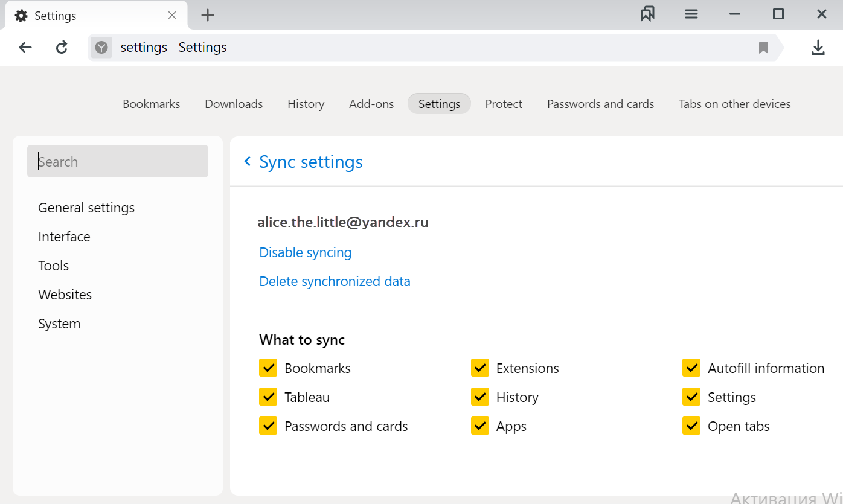Toggle the History sync checkbox
This screenshot has width=843, height=504.
tap(480, 397)
